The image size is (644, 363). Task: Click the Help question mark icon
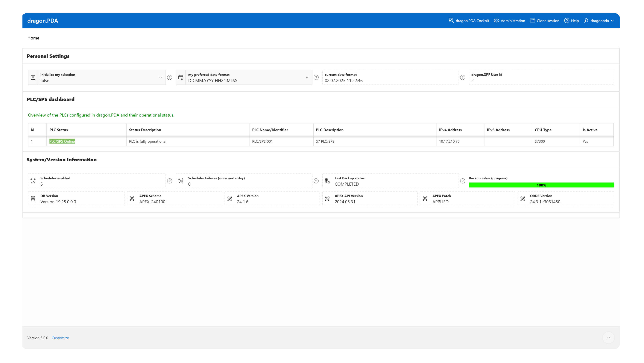tap(567, 20)
